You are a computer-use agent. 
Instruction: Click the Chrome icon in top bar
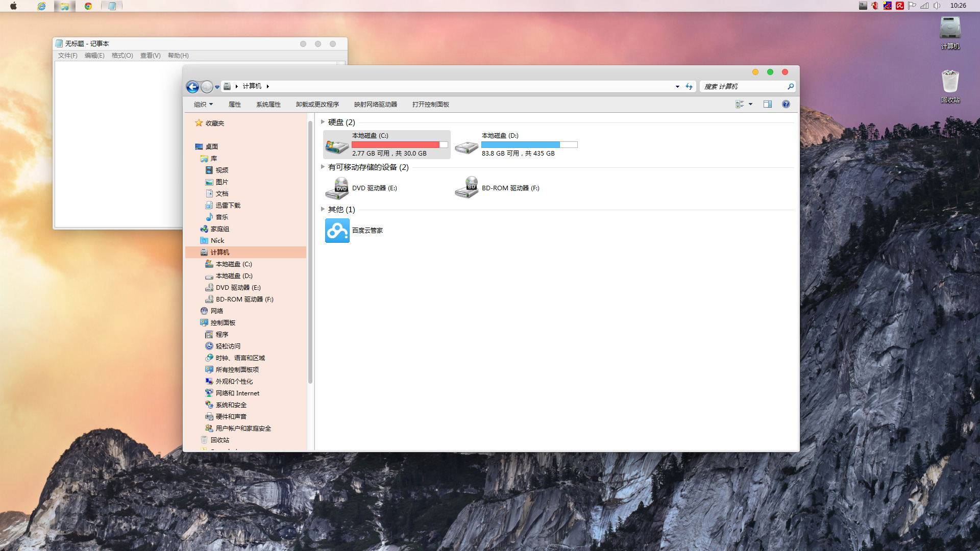(88, 6)
